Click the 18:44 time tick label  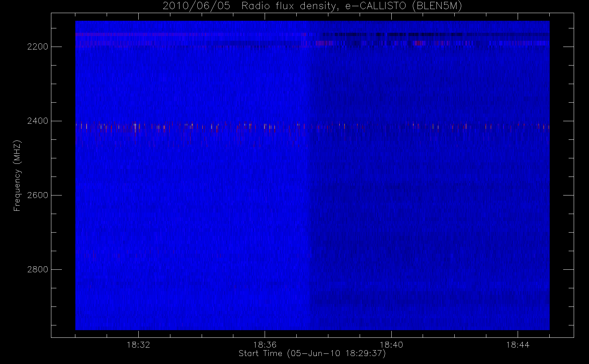coord(518,345)
